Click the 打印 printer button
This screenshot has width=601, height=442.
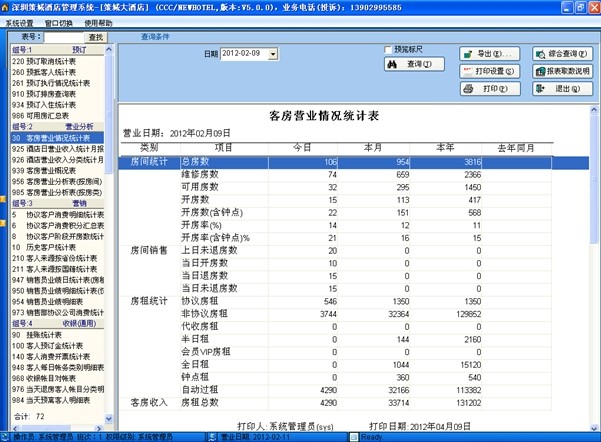(x=490, y=89)
